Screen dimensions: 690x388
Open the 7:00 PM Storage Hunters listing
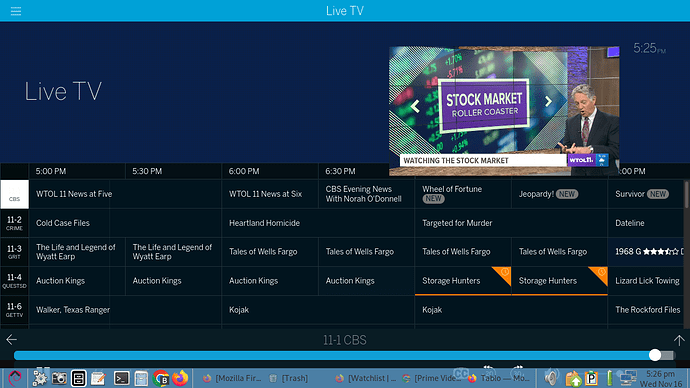point(463,281)
